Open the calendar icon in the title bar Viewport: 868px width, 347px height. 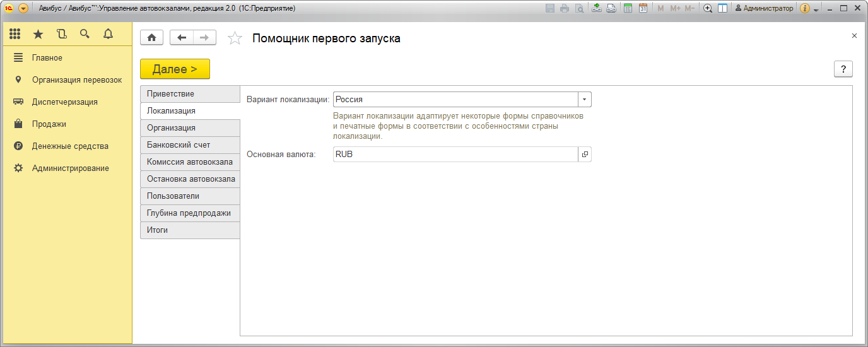[x=643, y=8]
